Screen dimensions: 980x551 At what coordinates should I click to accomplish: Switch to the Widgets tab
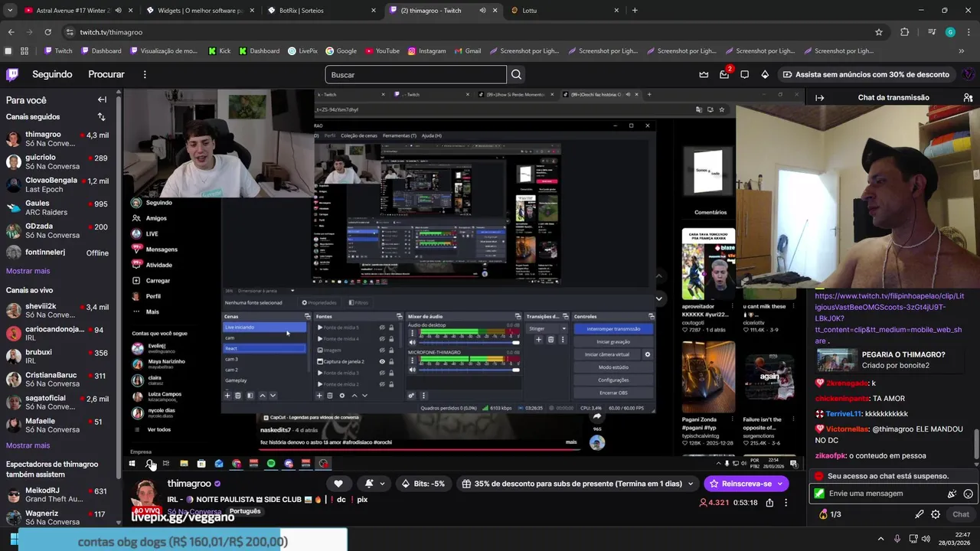[x=201, y=11]
